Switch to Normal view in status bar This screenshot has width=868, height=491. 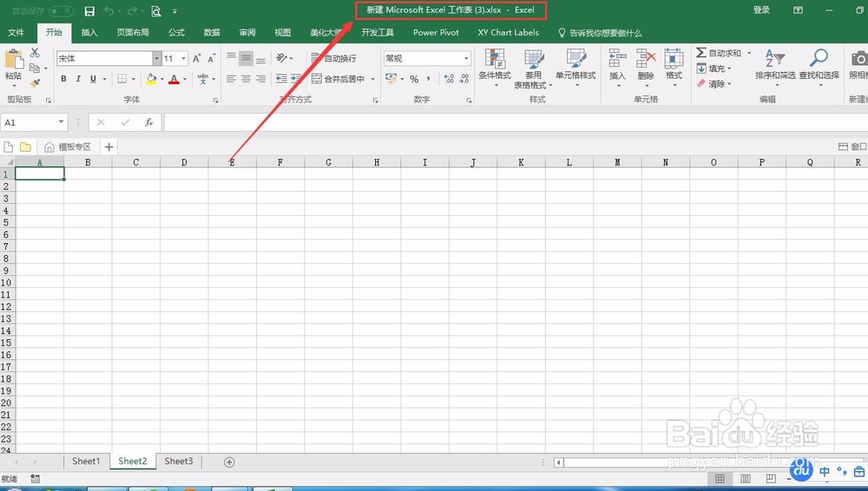(x=719, y=478)
